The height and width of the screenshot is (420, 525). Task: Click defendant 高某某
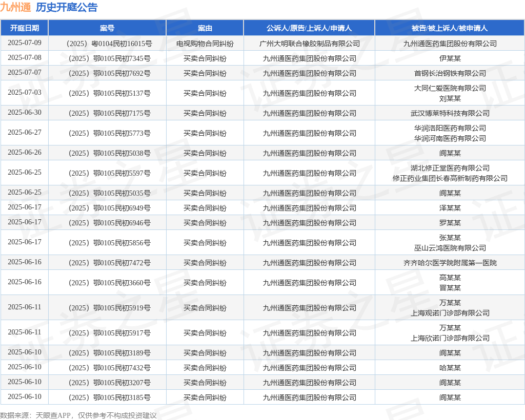pyautogui.click(x=450, y=278)
